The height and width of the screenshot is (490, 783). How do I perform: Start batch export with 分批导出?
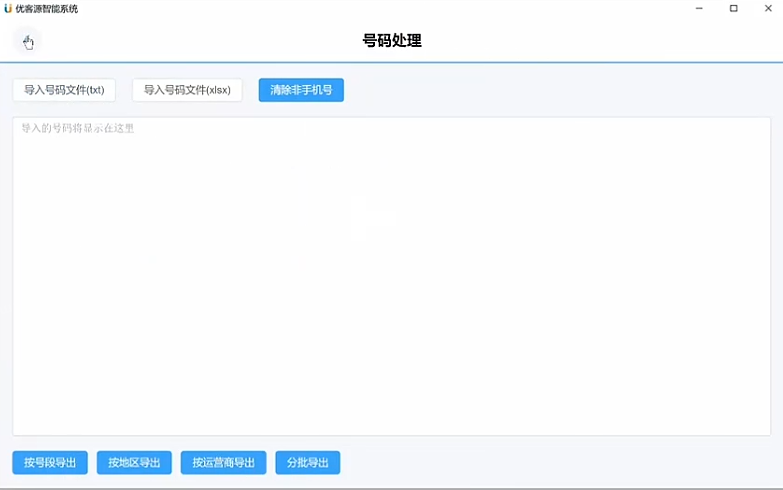pyautogui.click(x=307, y=463)
